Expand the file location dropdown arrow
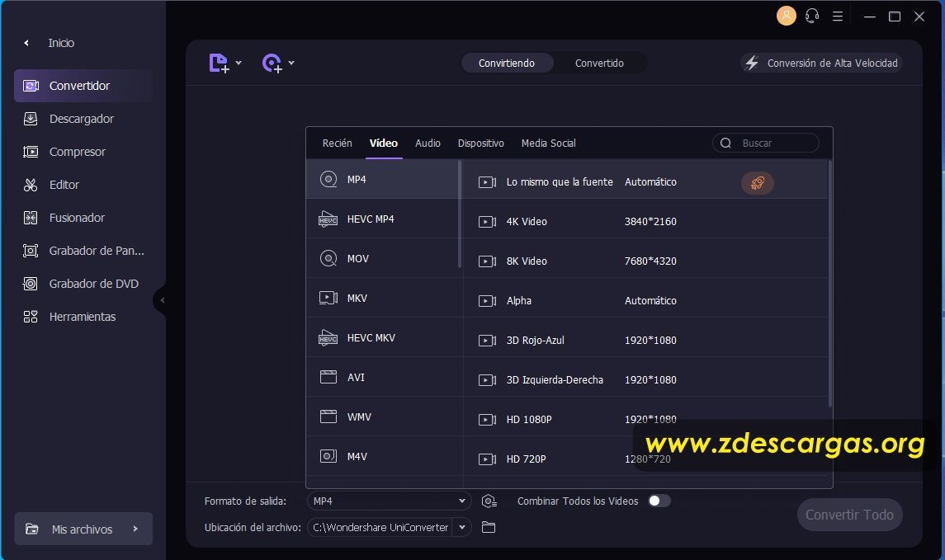The width and height of the screenshot is (945, 560). coord(462,528)
